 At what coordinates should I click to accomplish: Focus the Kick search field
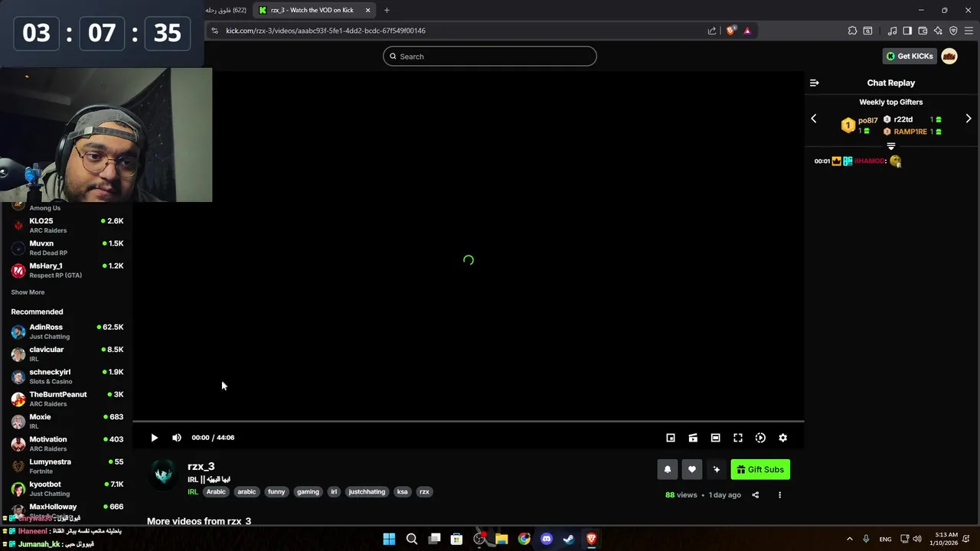(490, 56)
